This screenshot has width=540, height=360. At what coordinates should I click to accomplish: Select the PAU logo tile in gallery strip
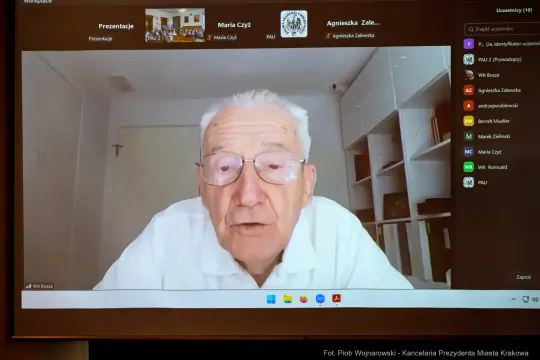[x=294, y=24]
